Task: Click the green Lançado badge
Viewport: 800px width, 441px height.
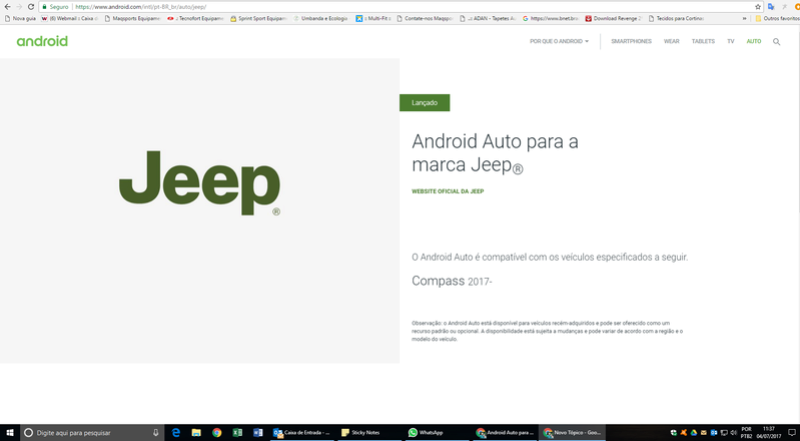Action: tap(424, 103)
